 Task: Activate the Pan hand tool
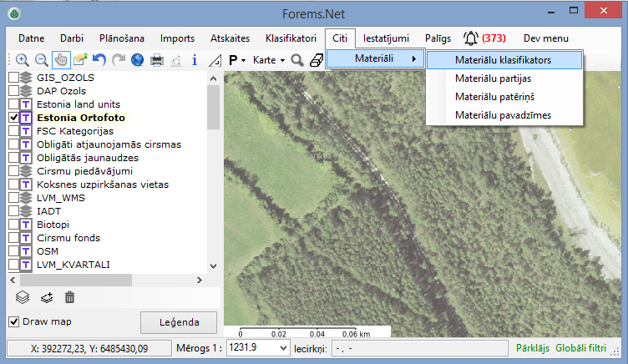click(x=61, y=60)
